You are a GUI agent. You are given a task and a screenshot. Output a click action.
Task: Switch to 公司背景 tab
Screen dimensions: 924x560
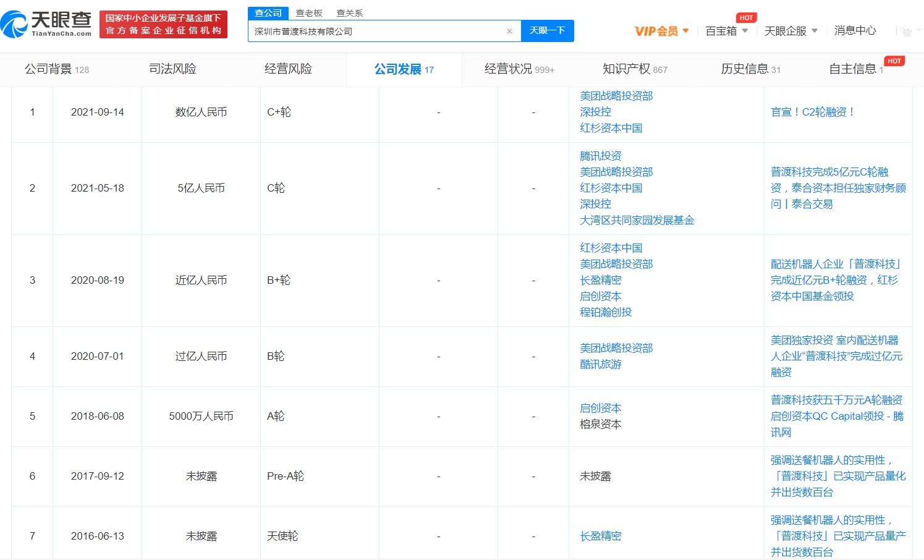point(57,69)
